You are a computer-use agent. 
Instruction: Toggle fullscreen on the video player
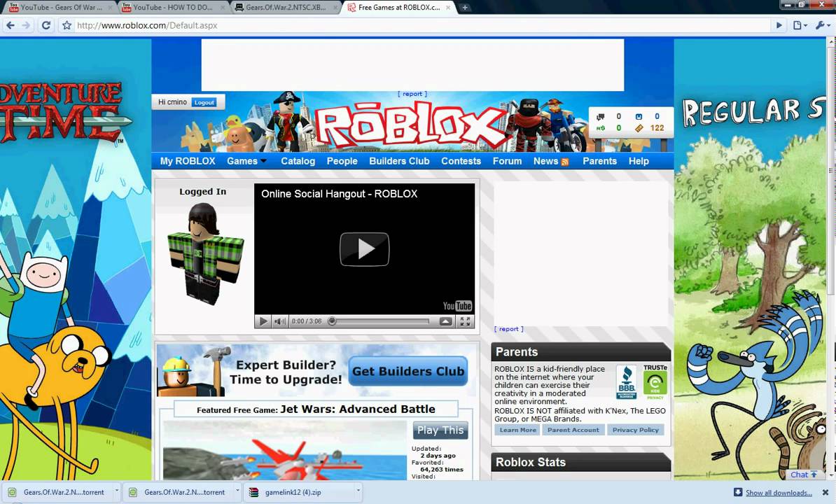tap(465, 321)
